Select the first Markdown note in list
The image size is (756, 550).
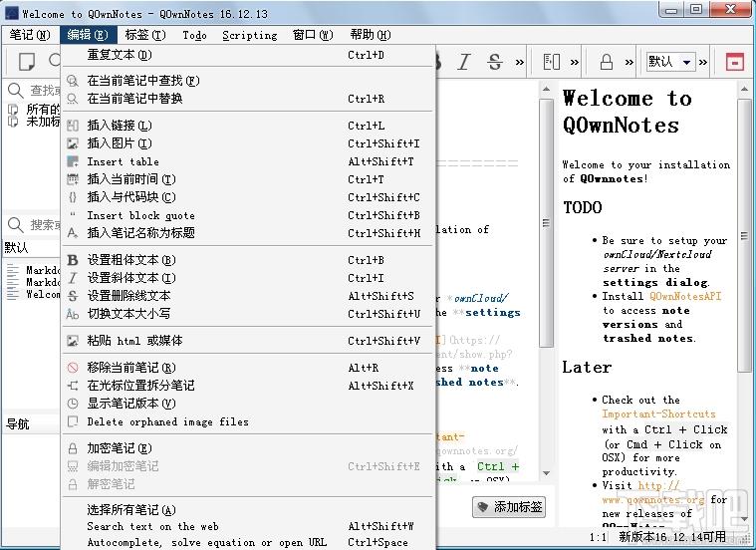tap(34, 270)
